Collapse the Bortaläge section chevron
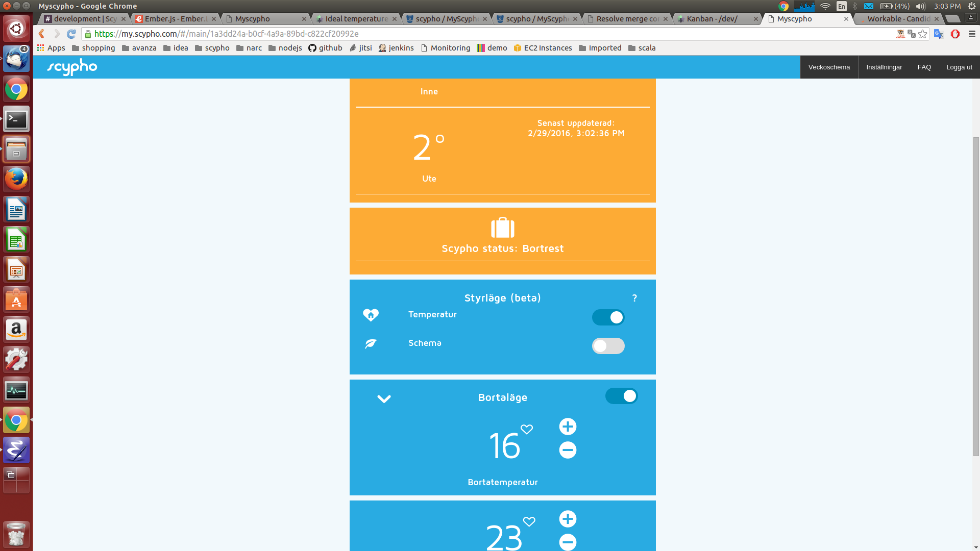The width and height of the screenshot is (980, 551). point(384,399)
